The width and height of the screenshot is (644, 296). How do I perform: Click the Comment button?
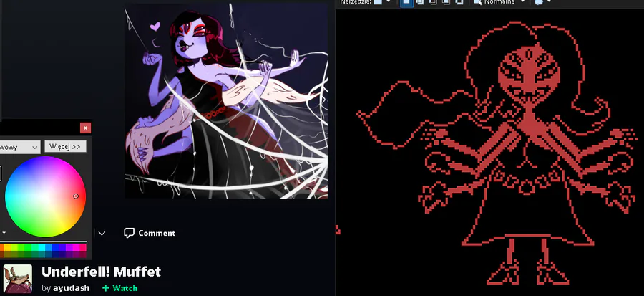(x=150, y=233)
